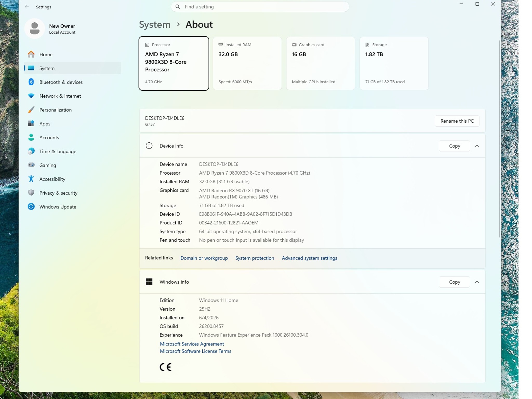Open the Gaming controller icon
Screen dimensions: 532x399
pos(31,165)
